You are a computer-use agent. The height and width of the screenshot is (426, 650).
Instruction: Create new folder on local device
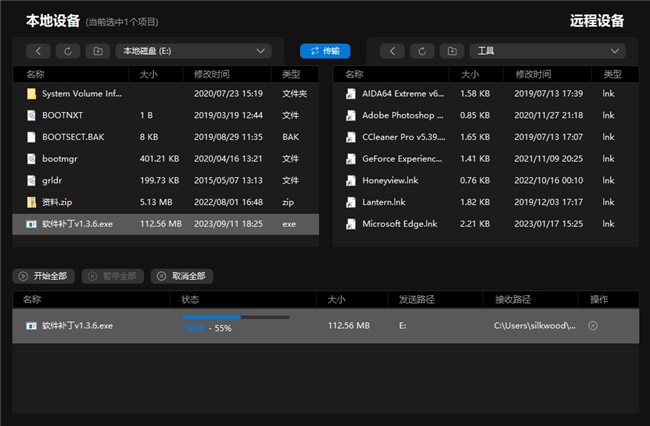click(x=98, y=51)
